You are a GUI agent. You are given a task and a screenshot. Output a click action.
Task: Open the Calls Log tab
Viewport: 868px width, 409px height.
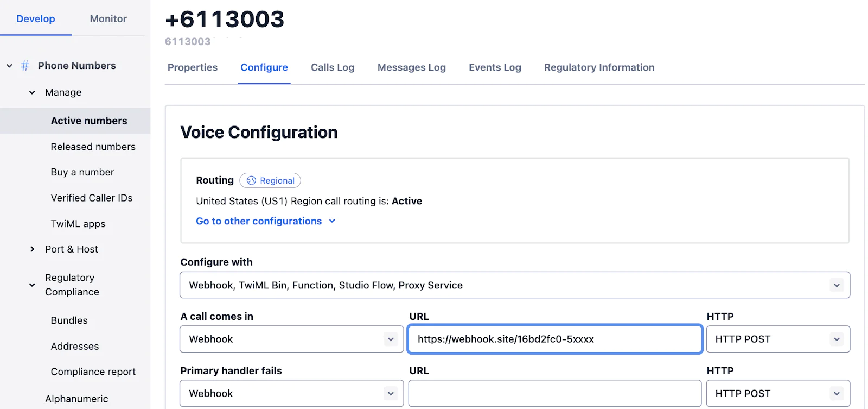pos(333,67)
